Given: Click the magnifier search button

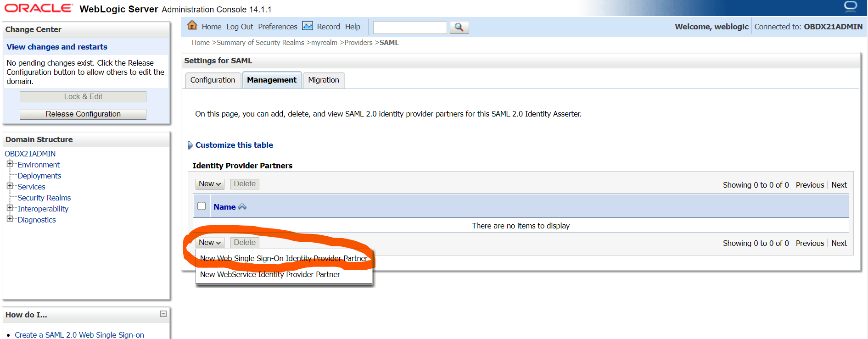Looking at the screenshot, I should coord(459,27).
